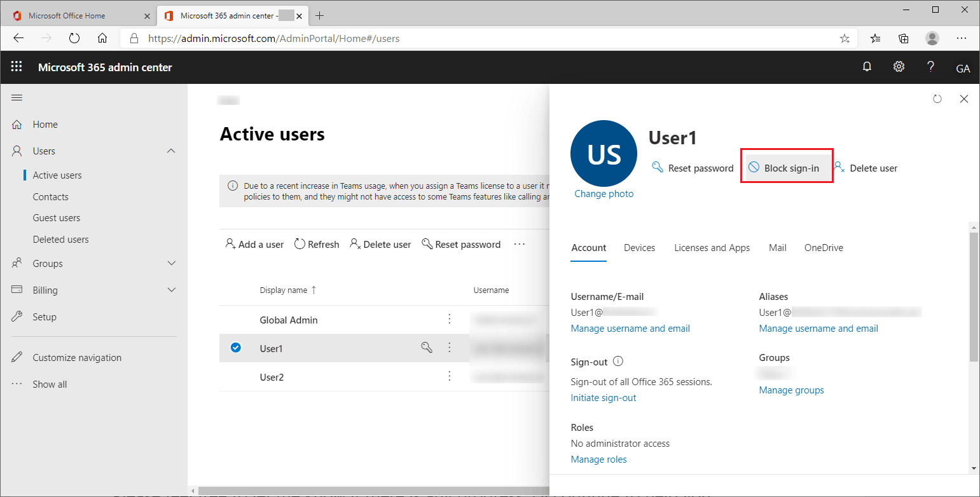
Task: Click the Initiate sign-out link
Action: pyautogui.click(x=603, y=397)
